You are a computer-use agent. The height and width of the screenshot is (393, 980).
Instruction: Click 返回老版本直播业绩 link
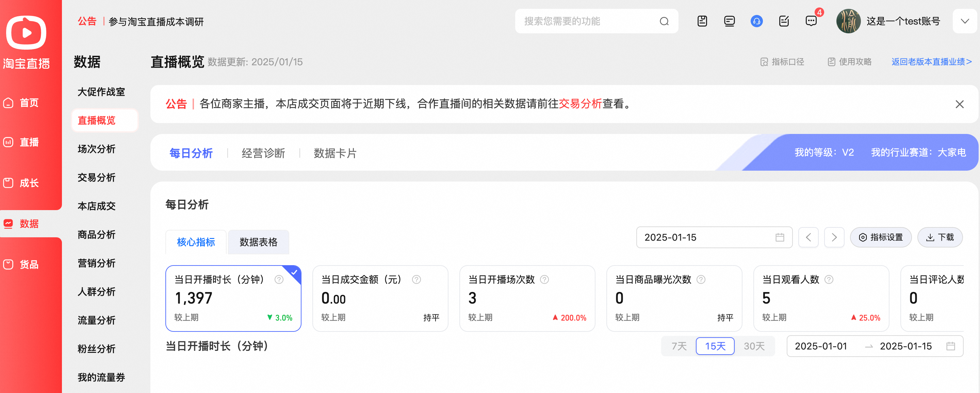coord(931,62)
